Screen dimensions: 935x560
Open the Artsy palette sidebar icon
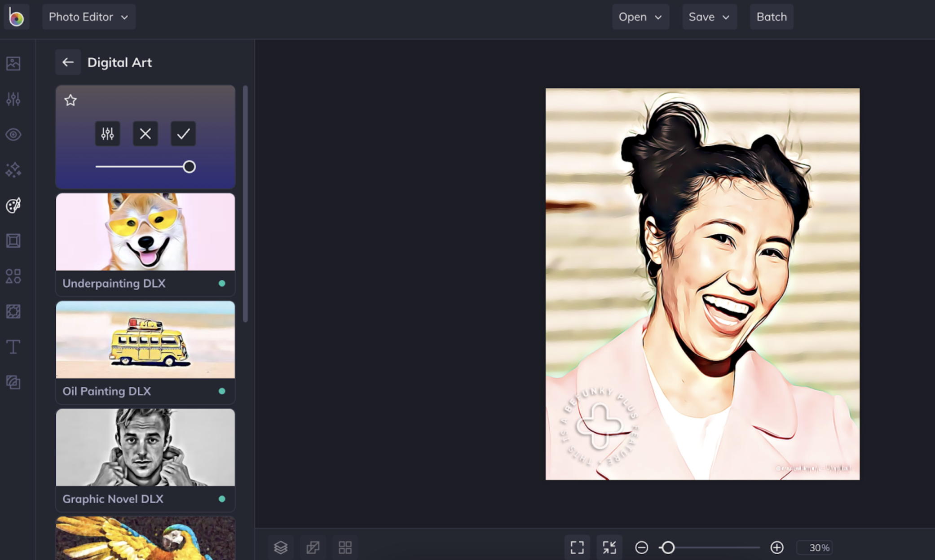tap(13, 205)
